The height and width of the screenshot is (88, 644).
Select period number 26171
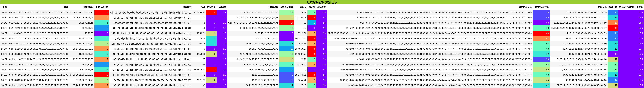click(x=4, y=65)
